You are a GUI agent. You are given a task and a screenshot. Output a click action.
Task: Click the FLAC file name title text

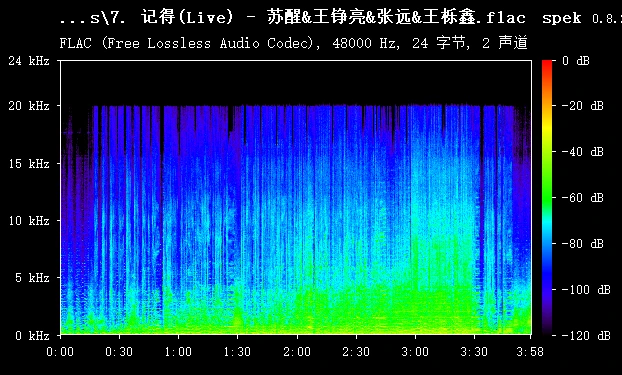tap(293, 18)
